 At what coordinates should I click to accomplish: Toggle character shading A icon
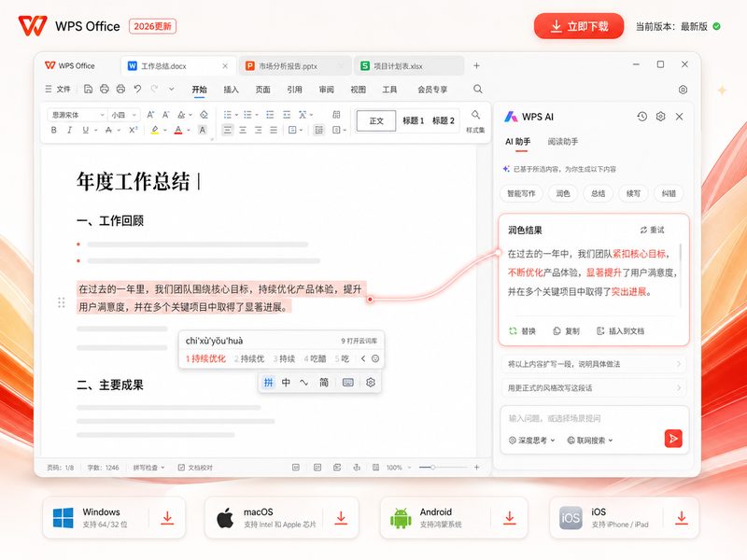pos(203,130)
